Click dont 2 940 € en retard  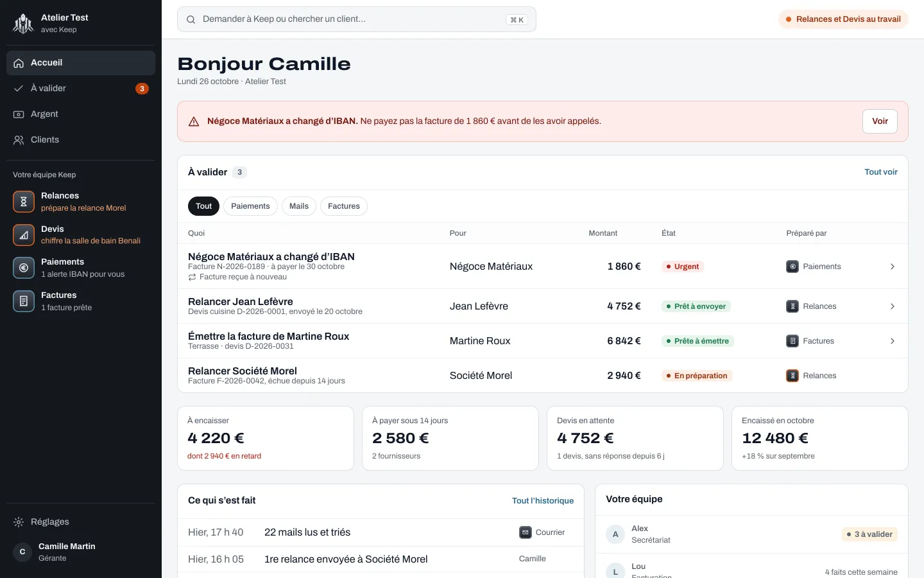point(224,456)
